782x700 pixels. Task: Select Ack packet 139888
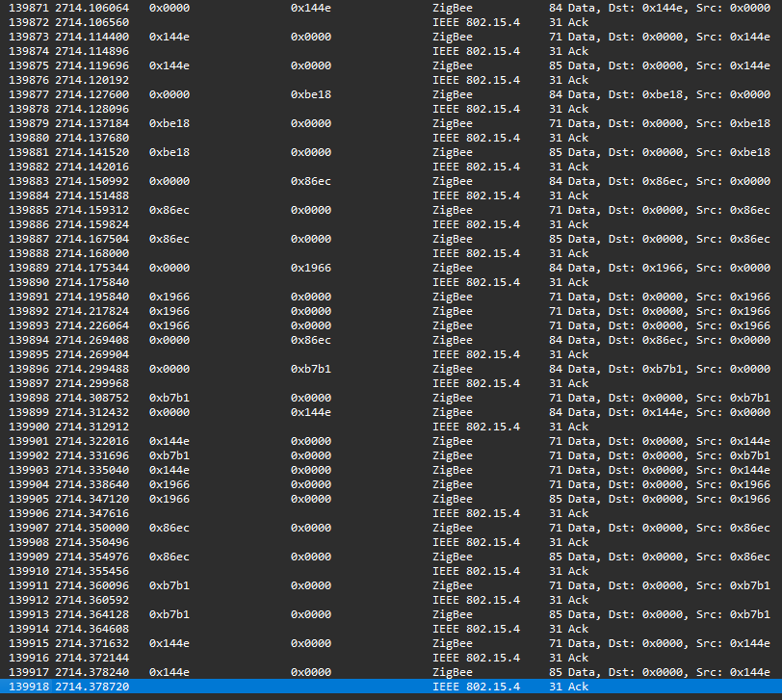click(x=391, y=254)
